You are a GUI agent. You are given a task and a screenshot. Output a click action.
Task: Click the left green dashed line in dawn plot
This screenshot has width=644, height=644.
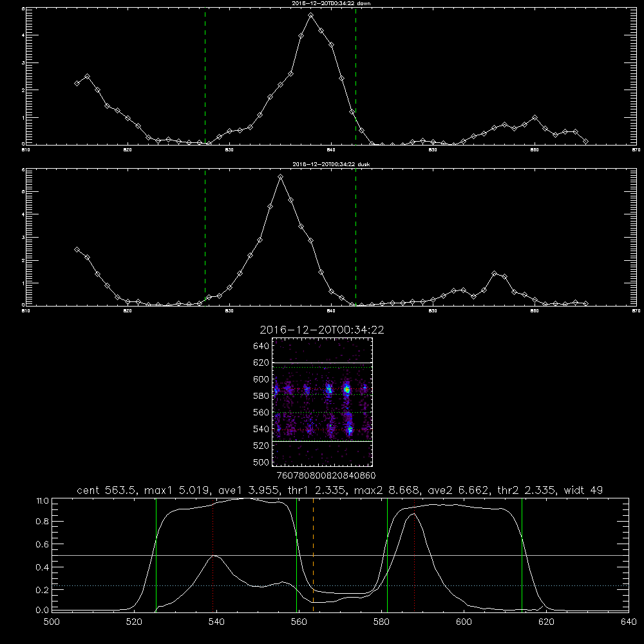pos(205,76)
